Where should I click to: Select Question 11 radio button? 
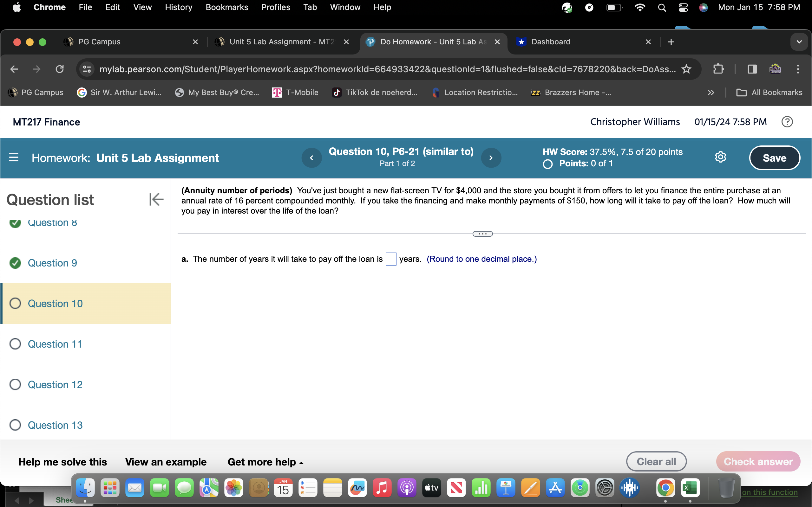15,344
